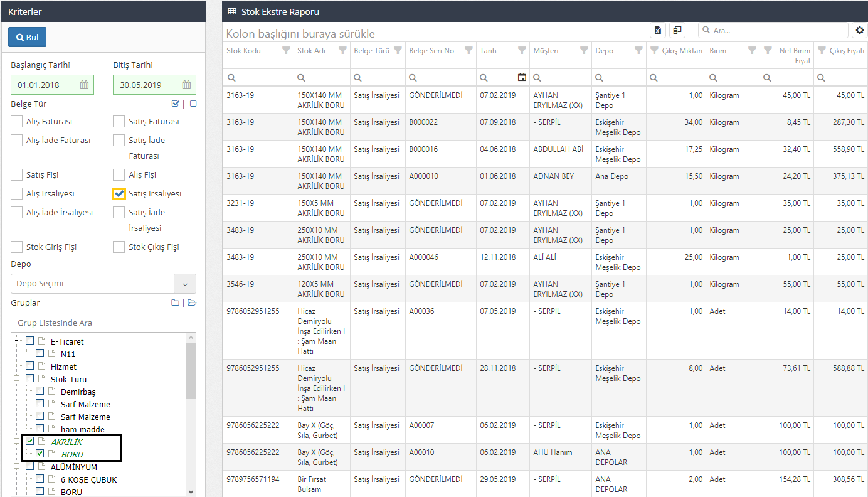Screen dimensions: 868x497
Task: Collapse the E-Ticaret tree node
Action: (17, 341)
